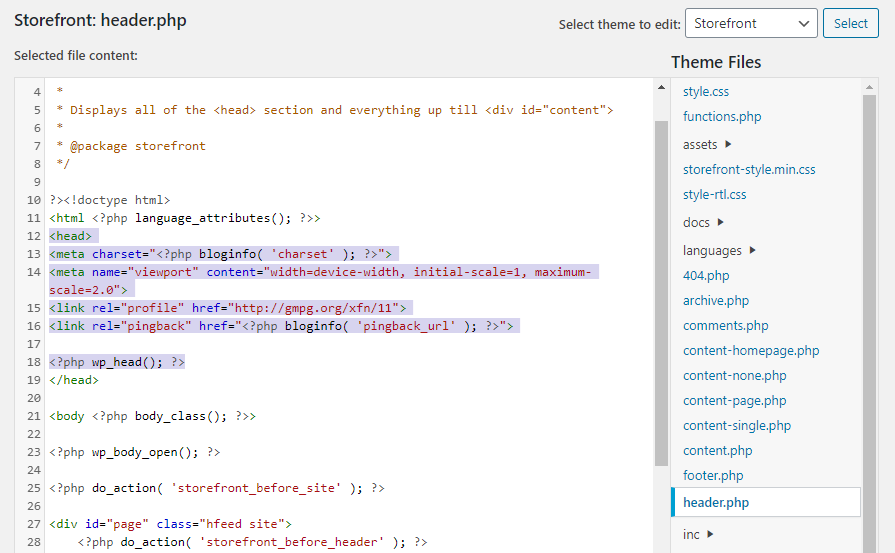
Task: Click code editor scroll-up arrow
Action: point(661,87)
